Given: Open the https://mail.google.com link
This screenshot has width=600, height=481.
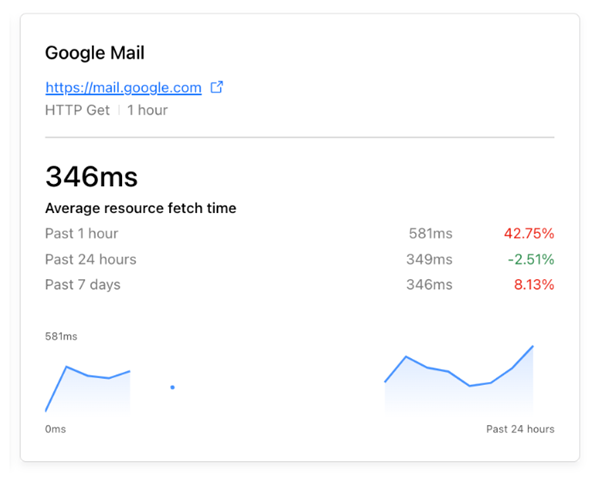Looking at the screenshot, I should click(x=123, y=88).
